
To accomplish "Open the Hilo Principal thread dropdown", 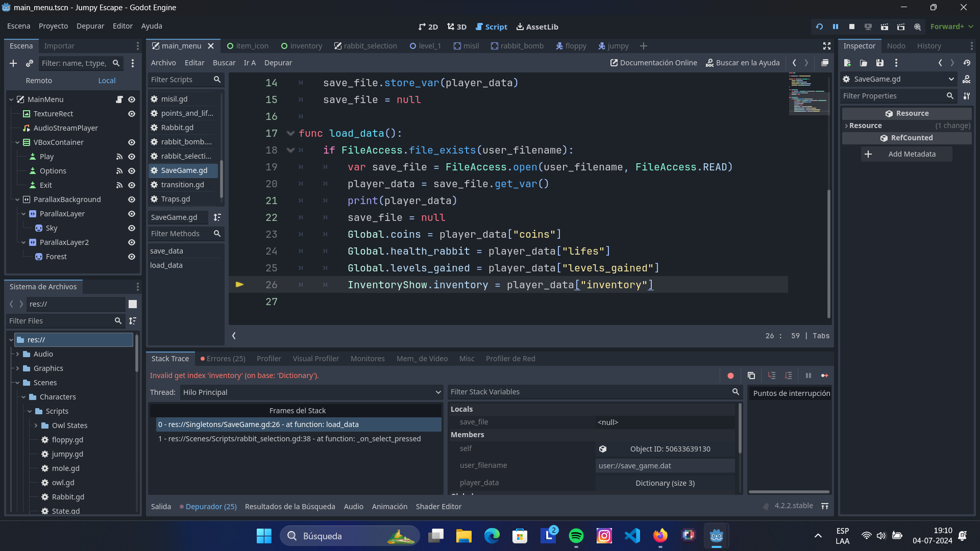I will point(310,392).
